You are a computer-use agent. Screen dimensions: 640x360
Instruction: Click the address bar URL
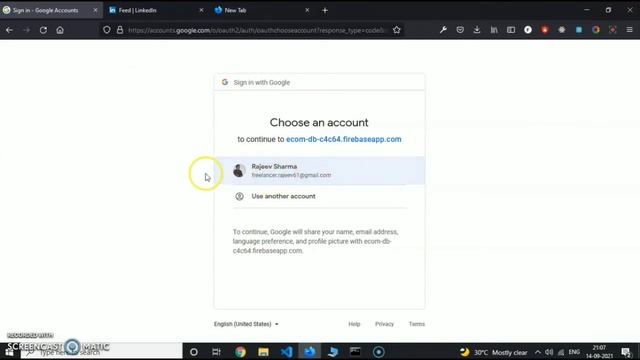256,30
